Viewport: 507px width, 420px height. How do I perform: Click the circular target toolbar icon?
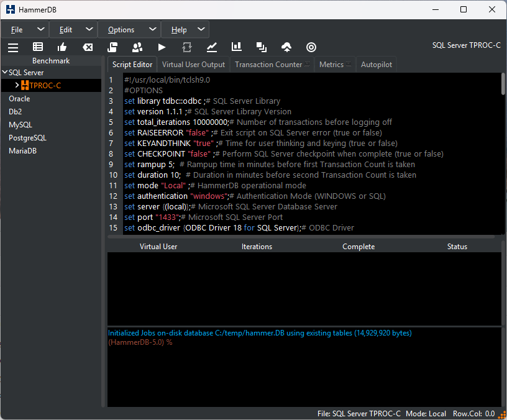tap(311, 47)
